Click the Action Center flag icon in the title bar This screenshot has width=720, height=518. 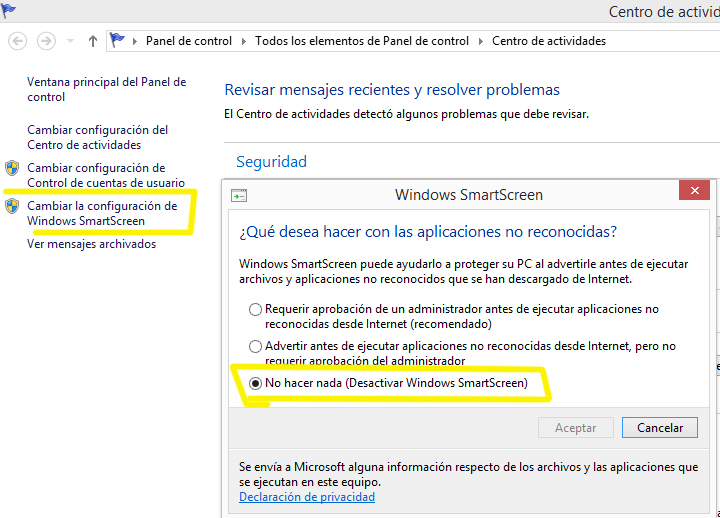pos(8,10)
